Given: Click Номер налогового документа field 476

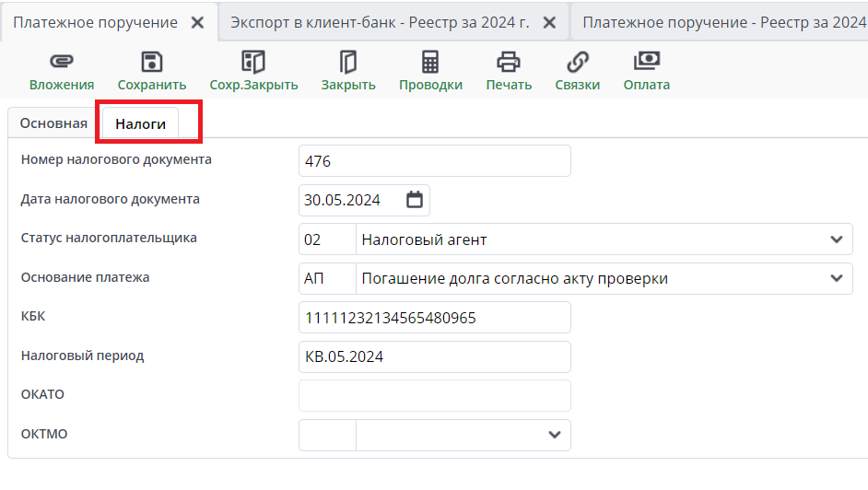Looking at the screenshot, I should click(435, 161).
